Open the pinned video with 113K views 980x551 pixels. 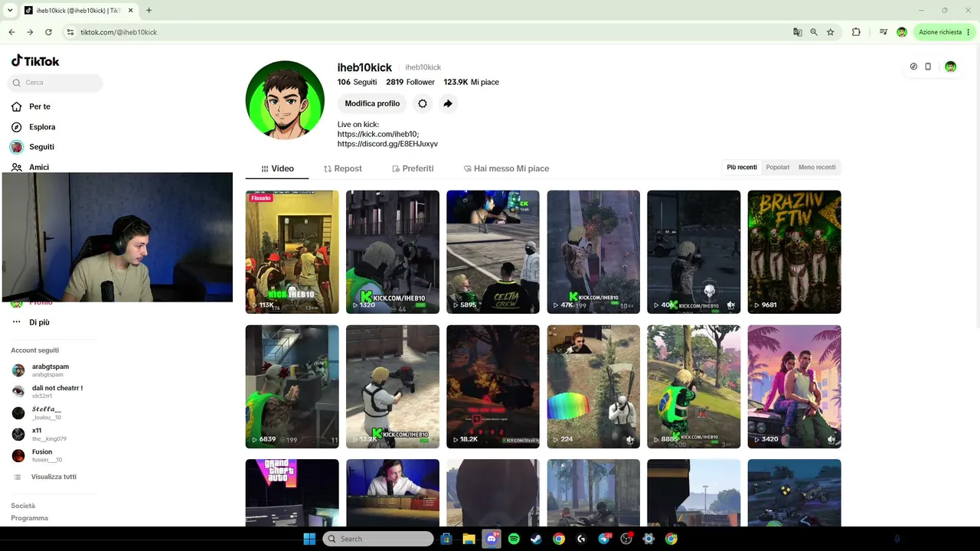point(292,252)
